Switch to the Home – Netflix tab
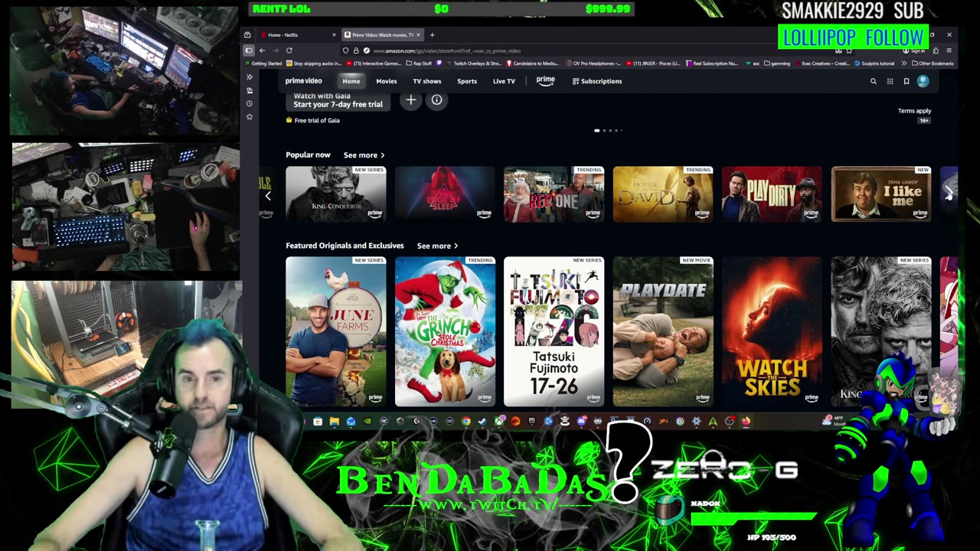The width and height of the screenshot is (980, 551). (296, 34)
